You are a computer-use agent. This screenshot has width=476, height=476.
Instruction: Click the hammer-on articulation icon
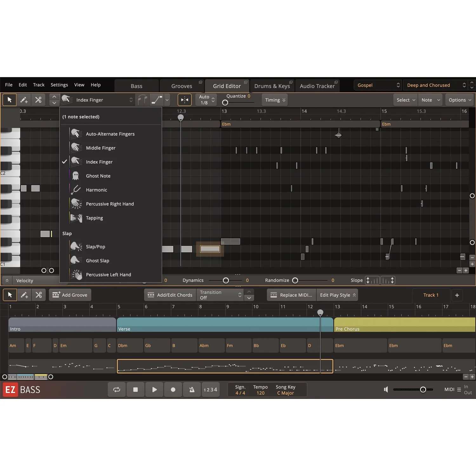pos(142,100)
